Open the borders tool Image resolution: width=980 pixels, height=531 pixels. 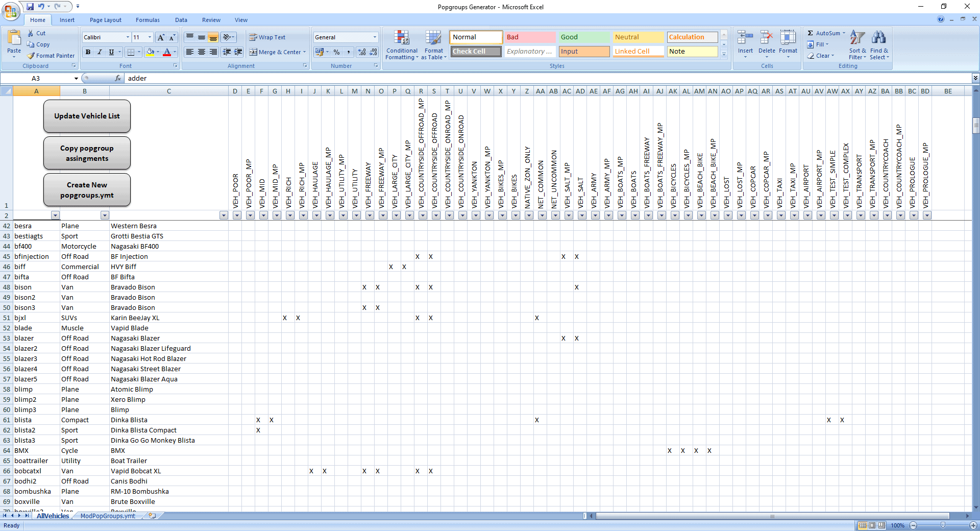(131, 52)
